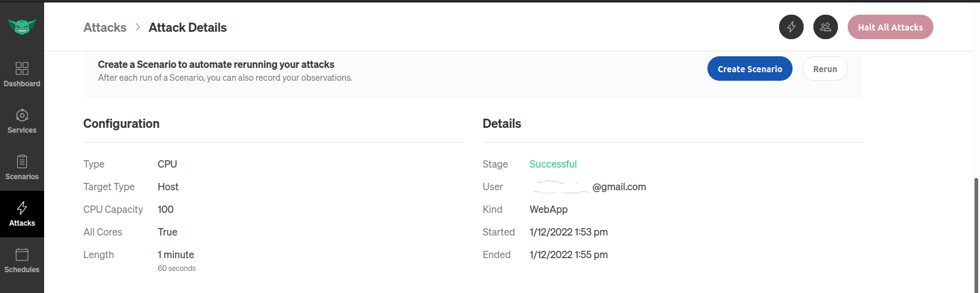980x293 pixels.
Task: Click the Create Scenario button
Action: (750, 69)
